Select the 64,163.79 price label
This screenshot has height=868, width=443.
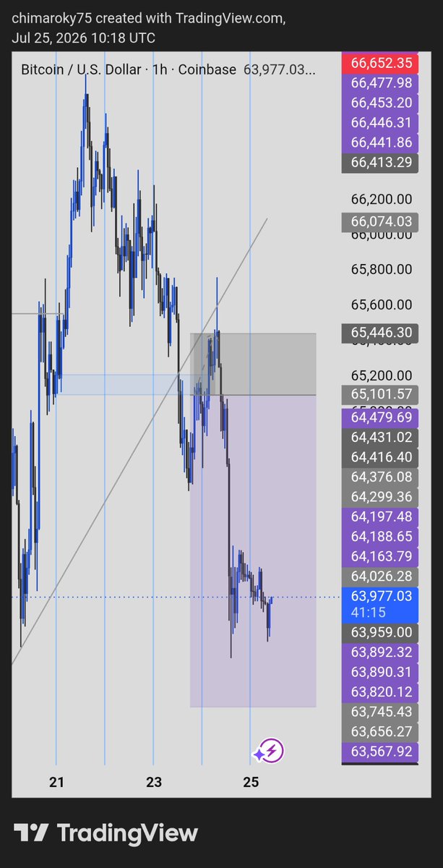(380, 556)
